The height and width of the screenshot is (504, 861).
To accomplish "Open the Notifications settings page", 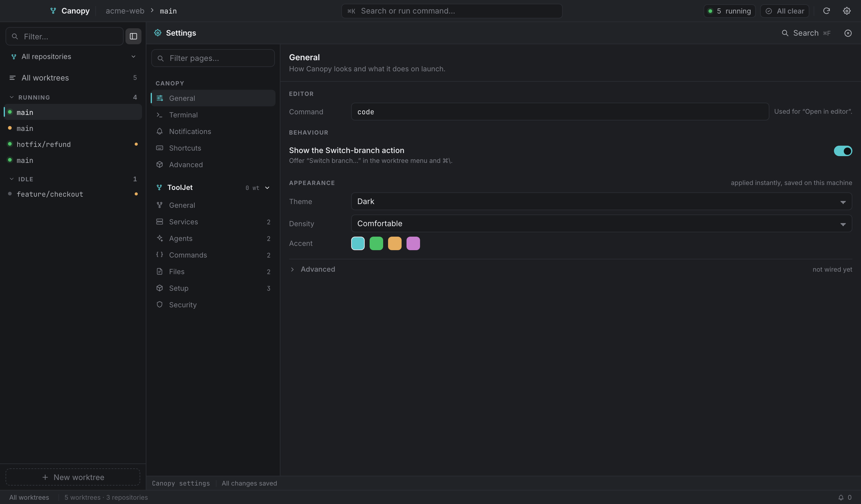I will pos(213,132).
